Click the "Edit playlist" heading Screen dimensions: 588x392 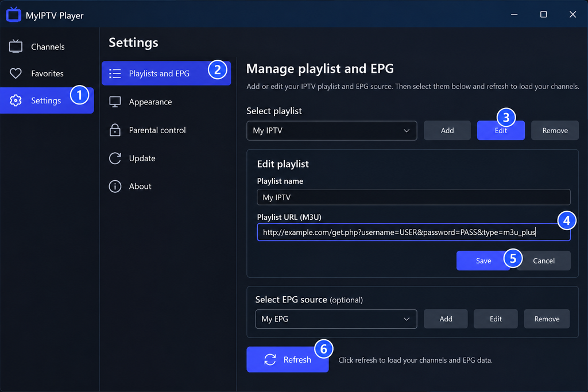(x=283, y=164)
